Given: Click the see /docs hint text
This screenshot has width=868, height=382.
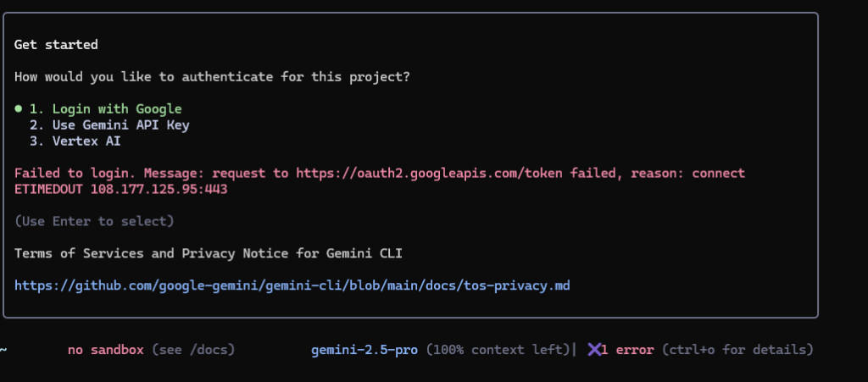Looking at the screenshot, I should point(193,350).
